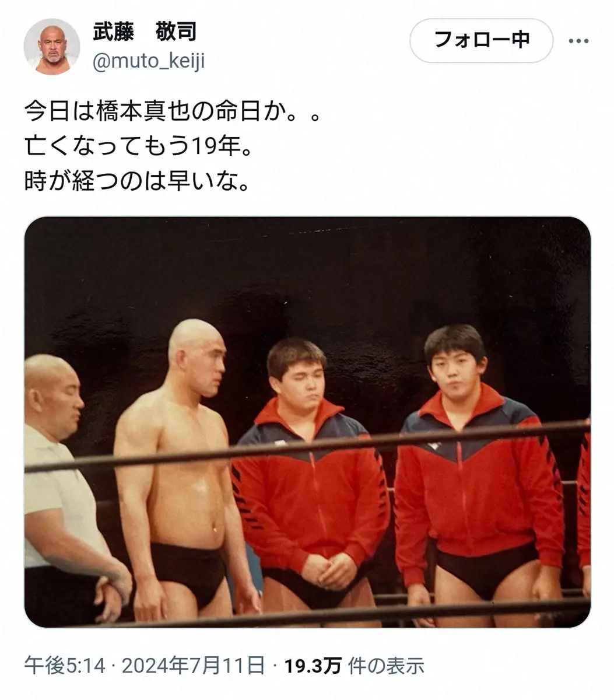Viewport: 614px width, 700px height.
Task: Visit the @muto_keiji handle link
Action: pyautogui.click(x=149, y=61)
